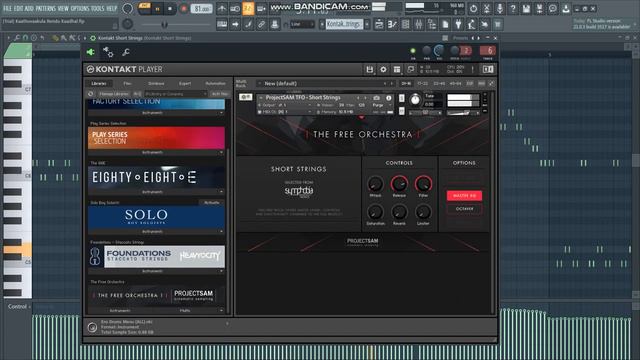Open the Line snap dropdown
Image resolution: width=640 pixels, height=360 pixels.
[x=302, y=24]
